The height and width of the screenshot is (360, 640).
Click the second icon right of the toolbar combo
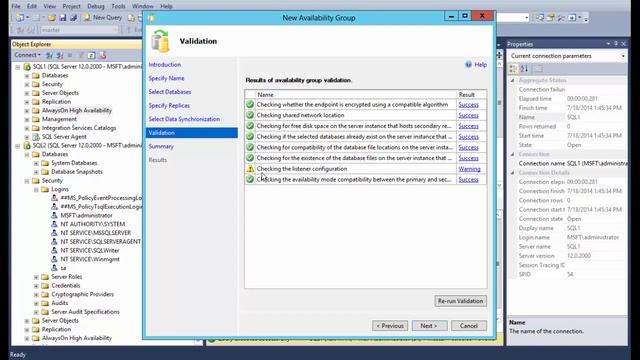pyautogui.click(x=551, y=18)
